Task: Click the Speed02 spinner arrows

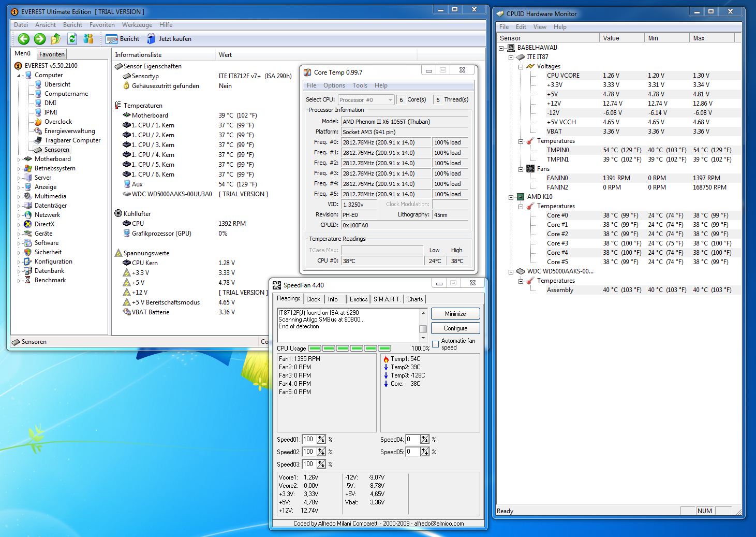Action: point(321,452)
